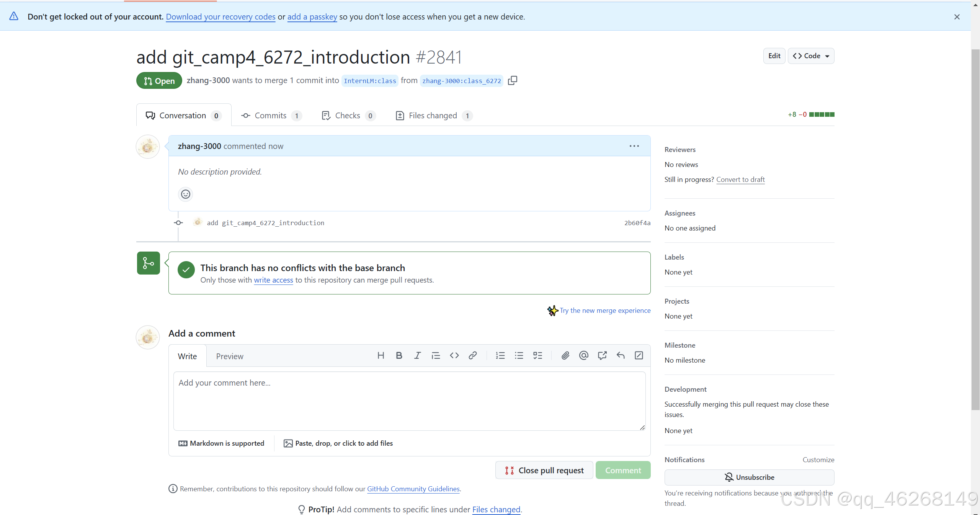Switch to the Files changed tab

click(433, 116)
